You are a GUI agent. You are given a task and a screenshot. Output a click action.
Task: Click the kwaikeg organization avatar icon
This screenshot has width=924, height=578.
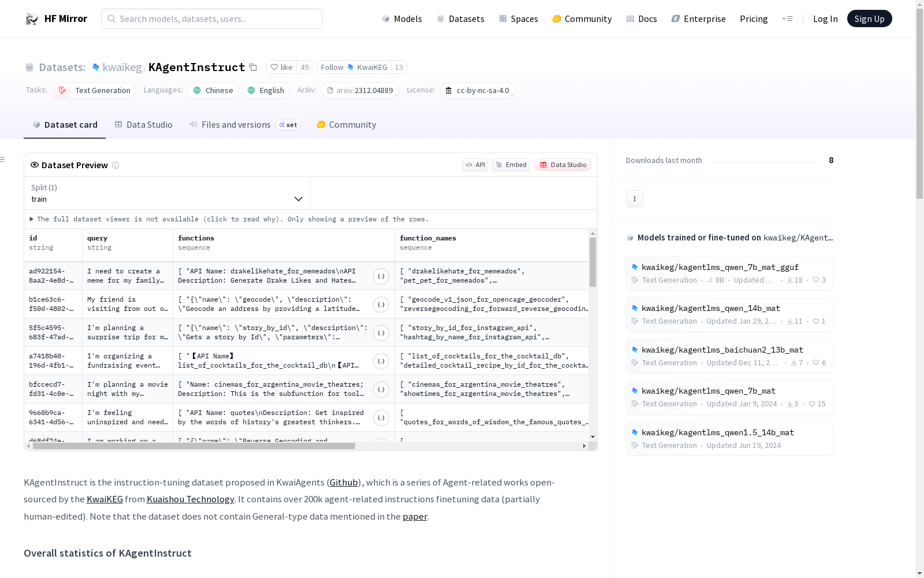click(x=96, y=67)
